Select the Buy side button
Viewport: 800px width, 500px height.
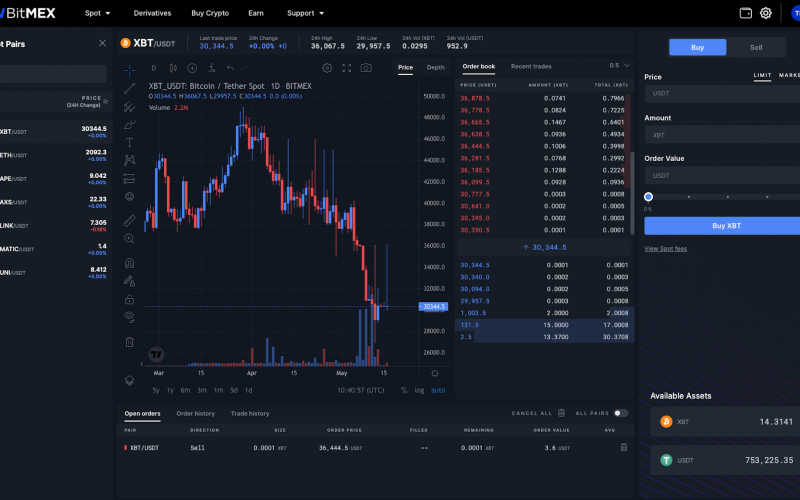tap(697, 47)
